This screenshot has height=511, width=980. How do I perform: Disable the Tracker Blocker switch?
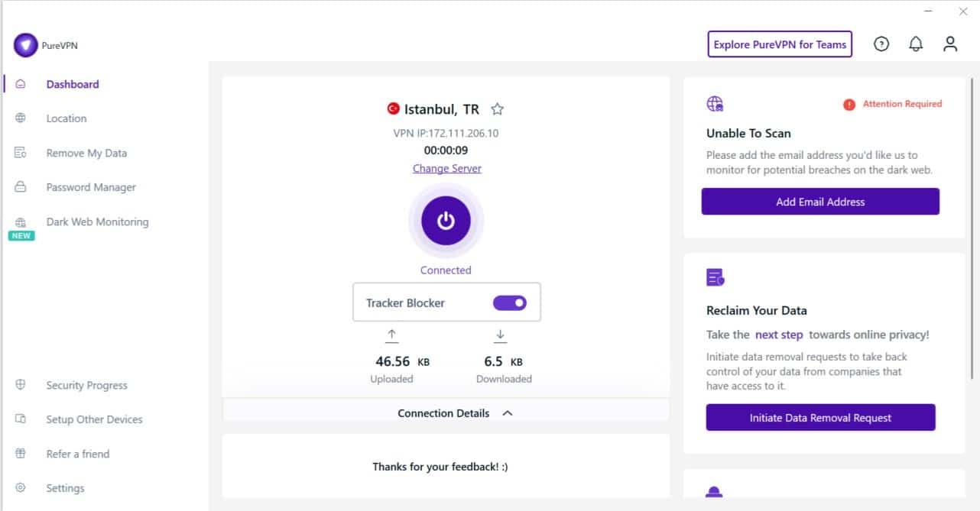(510, 303)
